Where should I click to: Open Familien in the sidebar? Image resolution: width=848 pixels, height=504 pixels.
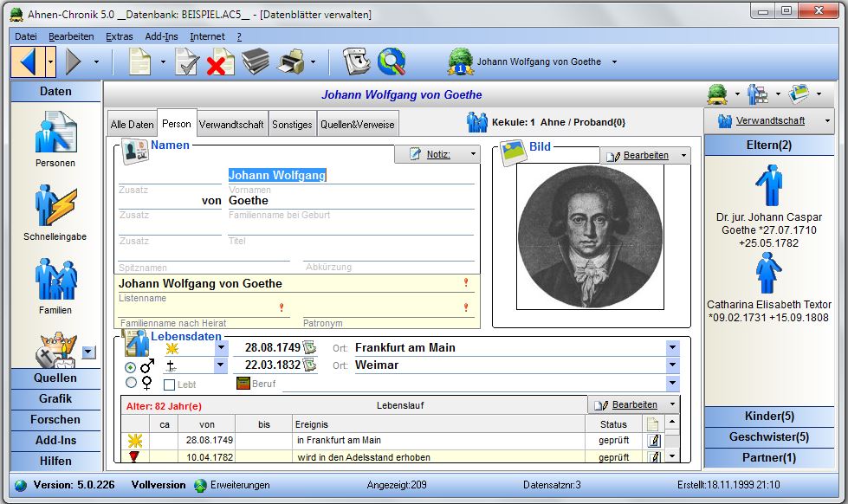tap(55, 287)
